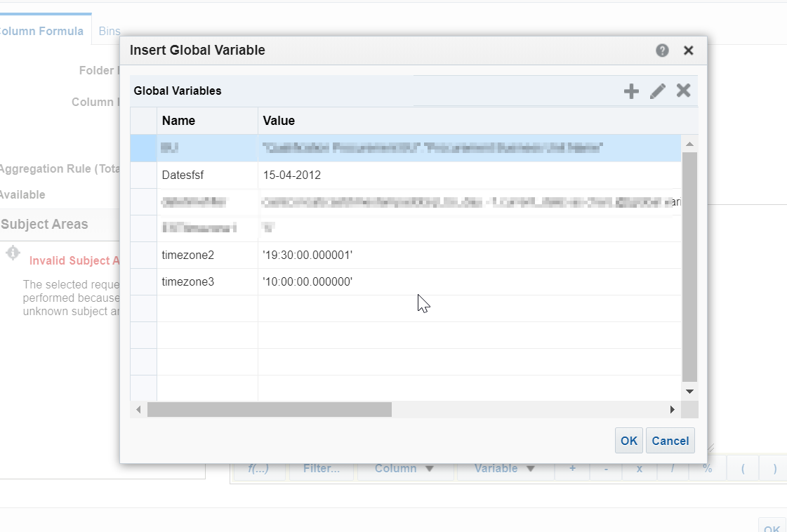Click the vertical scrollbar up arrow

pyautogui.click(x=689, y=144)
